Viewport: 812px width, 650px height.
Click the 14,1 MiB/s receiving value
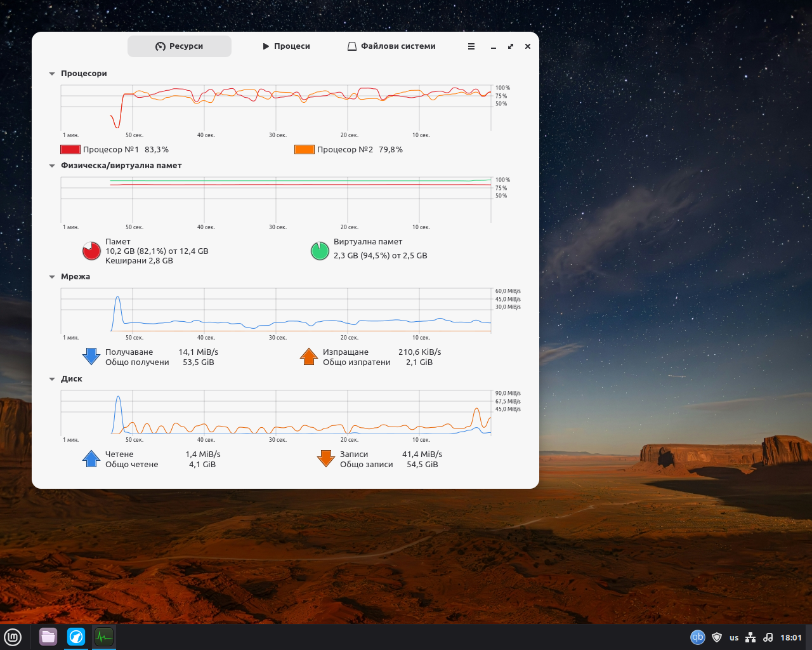click(199, 352)
